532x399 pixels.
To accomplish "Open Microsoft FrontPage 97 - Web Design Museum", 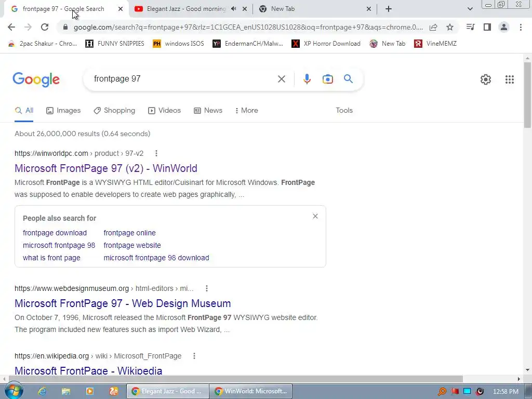I will 123,303.
